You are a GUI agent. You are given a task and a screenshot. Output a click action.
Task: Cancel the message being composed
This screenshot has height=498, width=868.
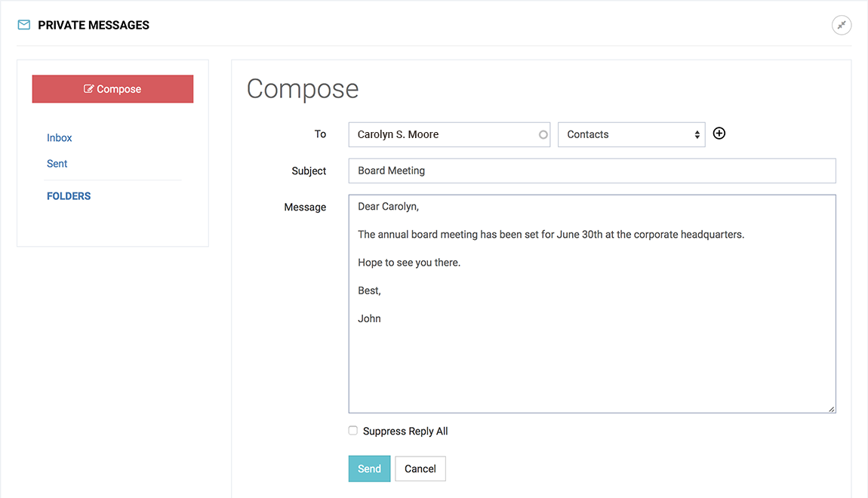point(420,469)
